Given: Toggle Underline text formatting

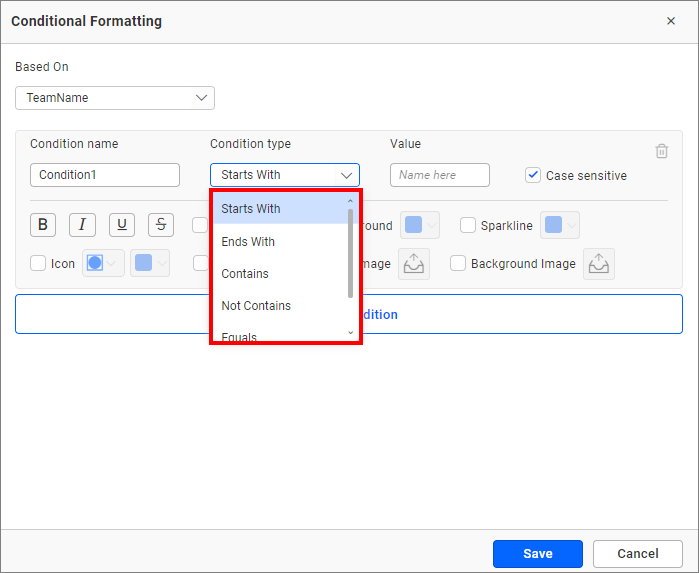Looking at the screenshot, I should (122, 225).
